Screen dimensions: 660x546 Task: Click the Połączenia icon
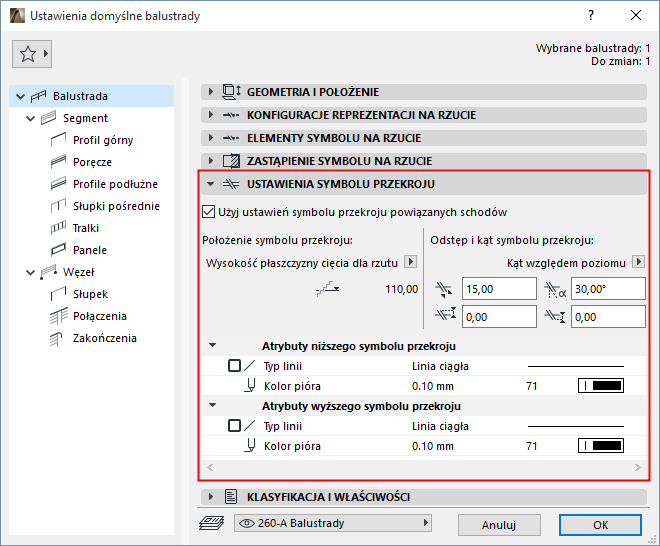click(59, 316)
